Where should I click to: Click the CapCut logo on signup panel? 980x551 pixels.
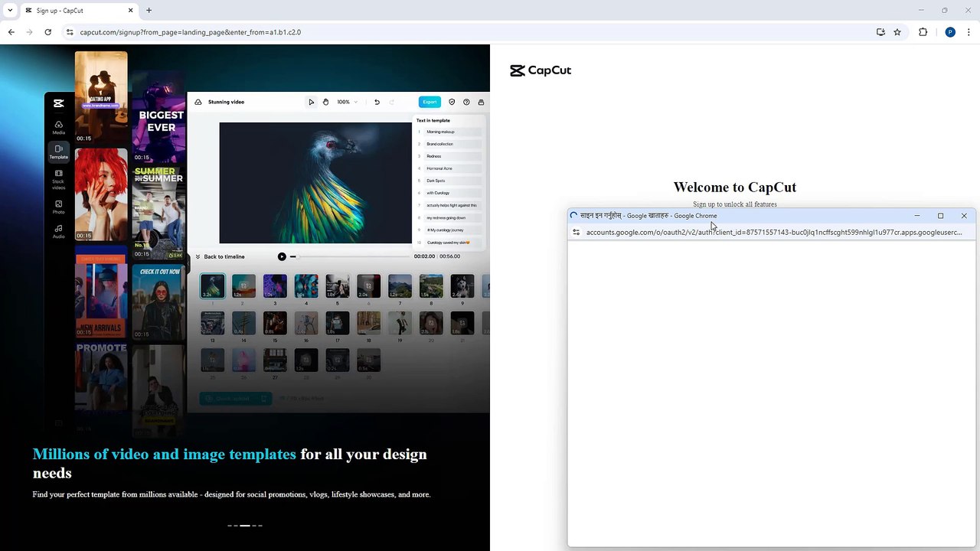(541, 70)
